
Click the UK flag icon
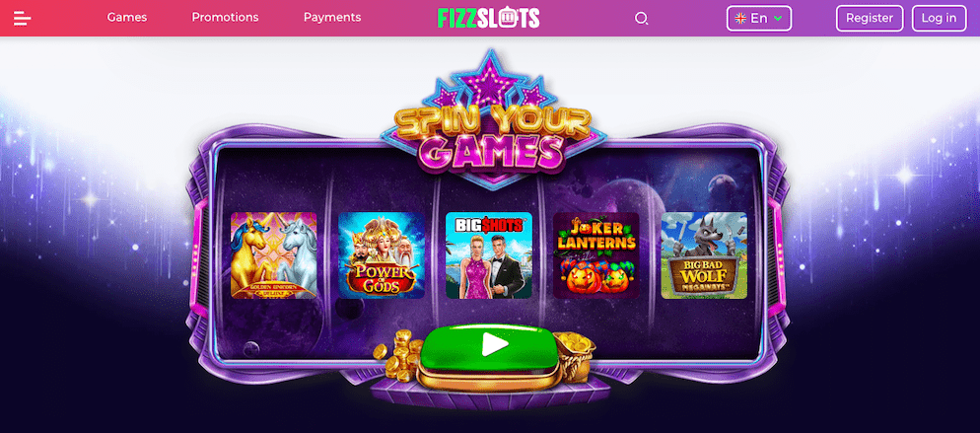[740, 18]
